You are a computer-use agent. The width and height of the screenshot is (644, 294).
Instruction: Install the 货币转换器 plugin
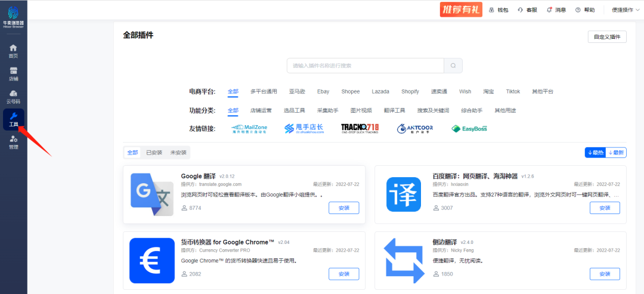tap(344, 274)
